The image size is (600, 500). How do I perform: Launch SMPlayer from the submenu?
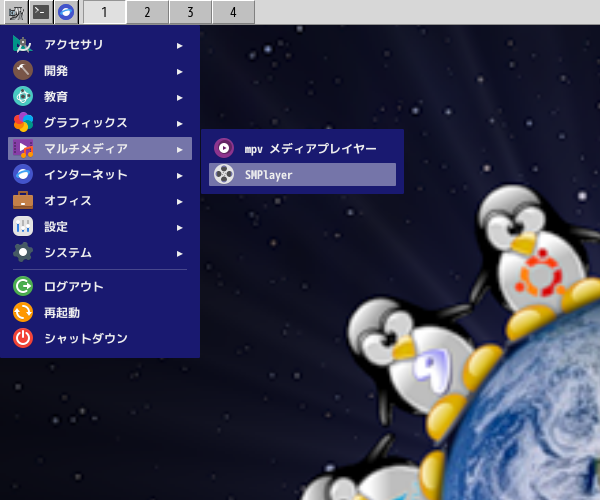(x=302, y=175)
